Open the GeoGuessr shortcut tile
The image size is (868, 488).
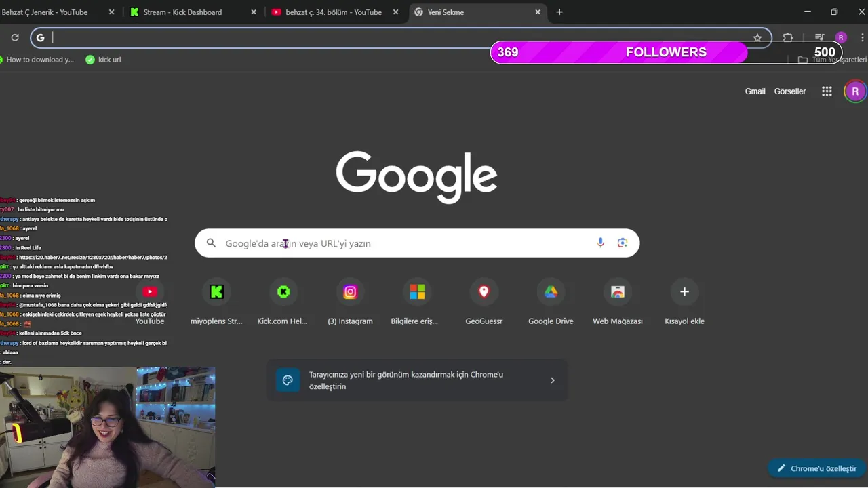click(x=484, y=302)
